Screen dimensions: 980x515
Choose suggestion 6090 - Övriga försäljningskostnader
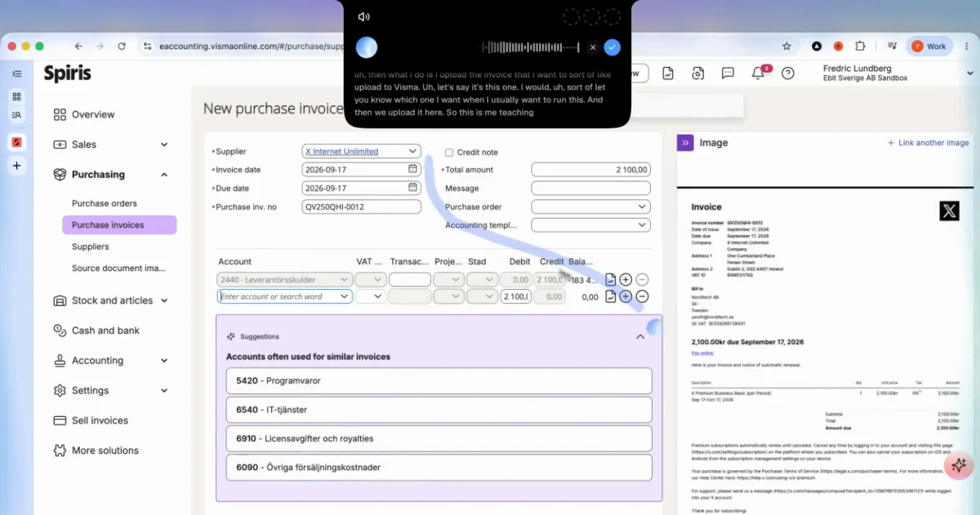pyautogui.click(x=439, y=468)
